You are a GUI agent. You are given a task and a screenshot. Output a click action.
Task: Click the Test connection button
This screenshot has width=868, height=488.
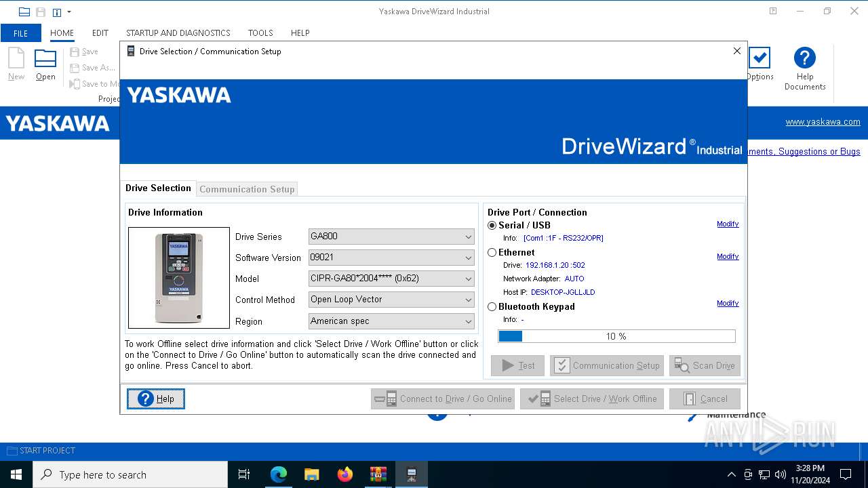point(517,365)
